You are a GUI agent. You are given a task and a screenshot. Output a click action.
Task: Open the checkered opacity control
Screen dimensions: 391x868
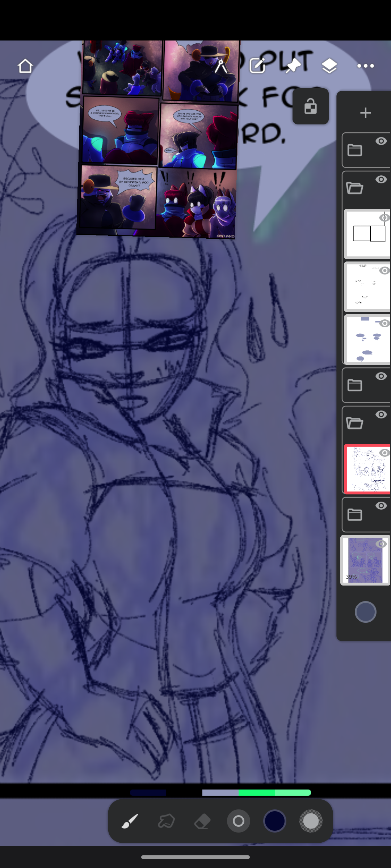pyautogui.click(x=311, y=821)
